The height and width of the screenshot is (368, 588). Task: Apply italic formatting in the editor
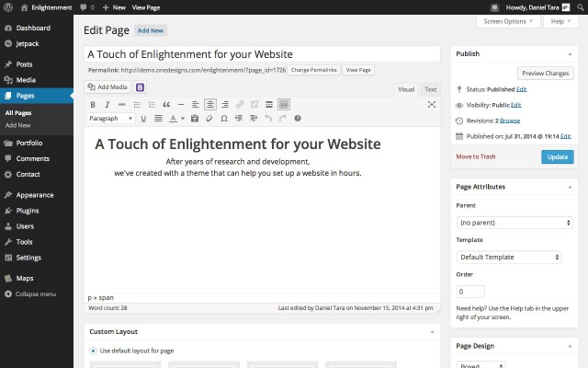[107, 105]
